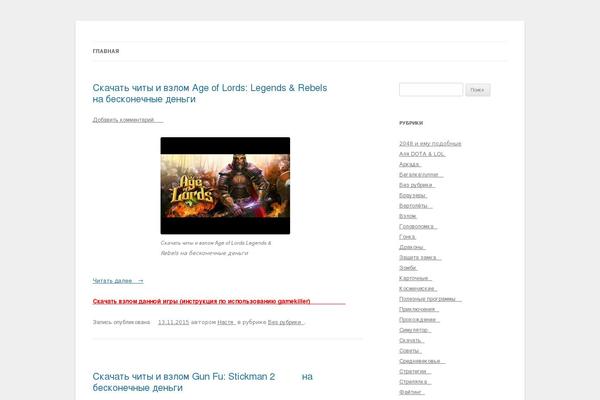Open the Взлом category

[408, 216]
